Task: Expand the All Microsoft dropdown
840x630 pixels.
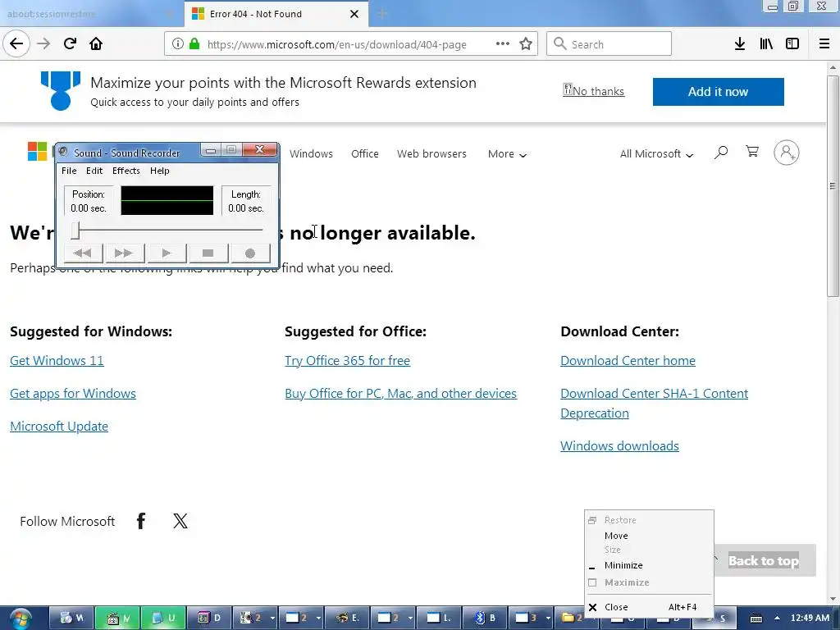Action: [x=656, y=153]
